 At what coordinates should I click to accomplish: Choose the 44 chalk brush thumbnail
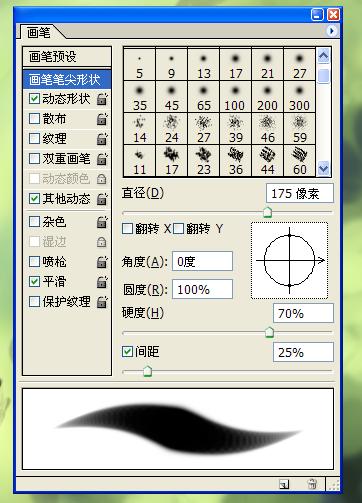(267, 161)
